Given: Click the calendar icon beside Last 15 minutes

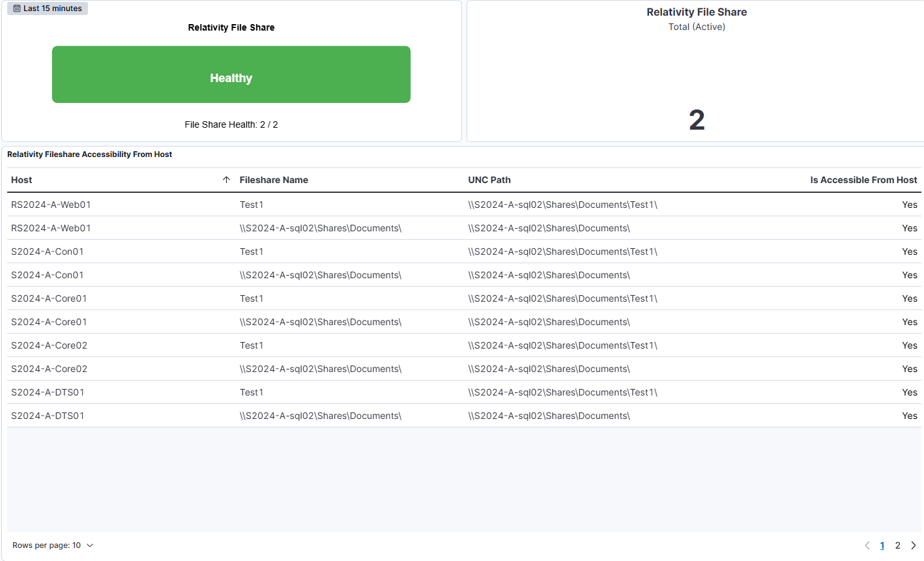Looking at the screenshot, I should click(x=16, y=8).
